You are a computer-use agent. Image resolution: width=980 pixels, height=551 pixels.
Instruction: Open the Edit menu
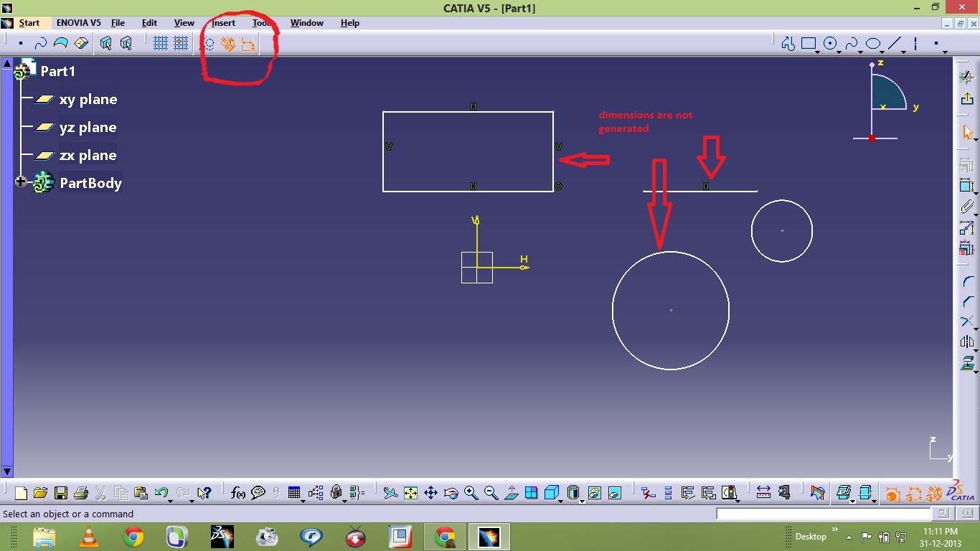(149, 23)
